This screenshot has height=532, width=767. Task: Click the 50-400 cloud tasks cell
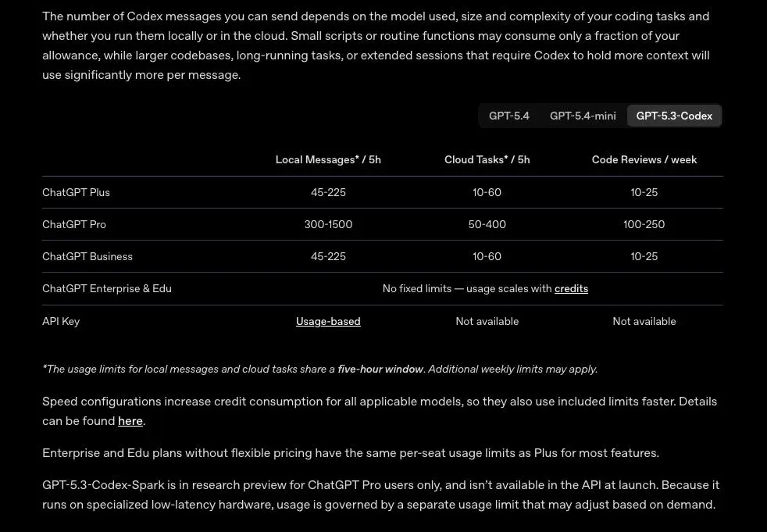pos(487,224)
